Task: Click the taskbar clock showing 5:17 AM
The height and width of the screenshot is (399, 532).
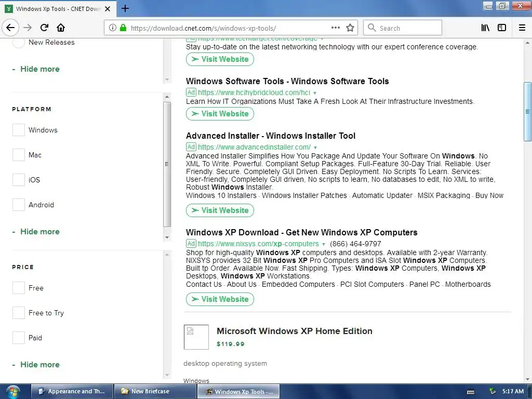Action: tap(513, 391)
